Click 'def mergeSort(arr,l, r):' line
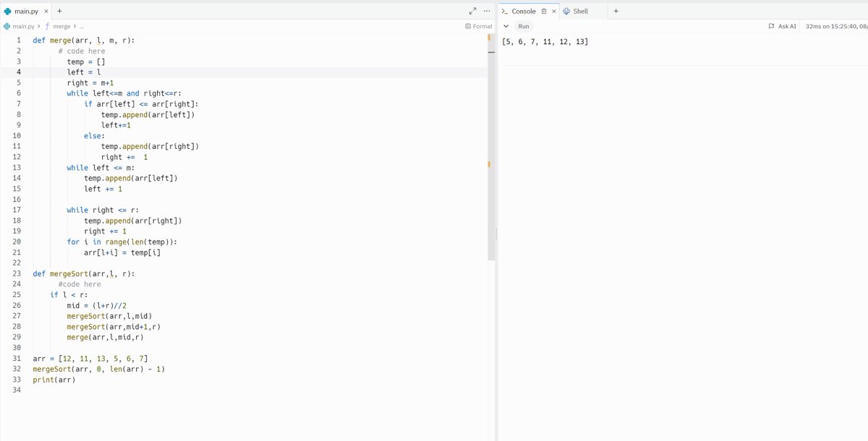The height and width of the screenshot is (441, 868). point(84,274)
